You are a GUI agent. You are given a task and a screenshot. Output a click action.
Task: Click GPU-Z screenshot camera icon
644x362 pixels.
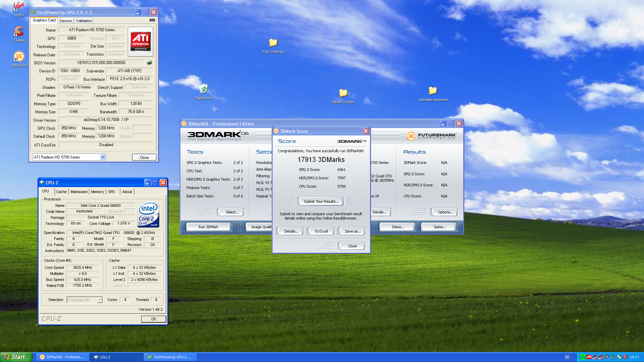pyautogui.click(x=152, y=20)
